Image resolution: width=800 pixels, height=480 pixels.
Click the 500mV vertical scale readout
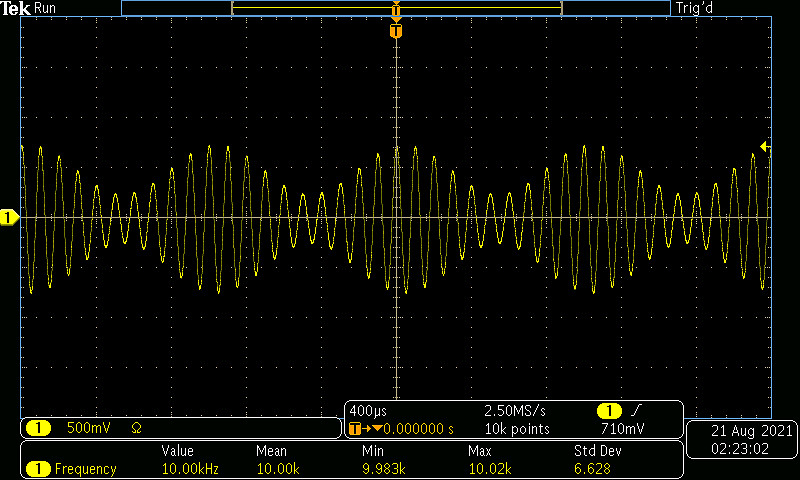pyautogui.click(x=89, y=428)
